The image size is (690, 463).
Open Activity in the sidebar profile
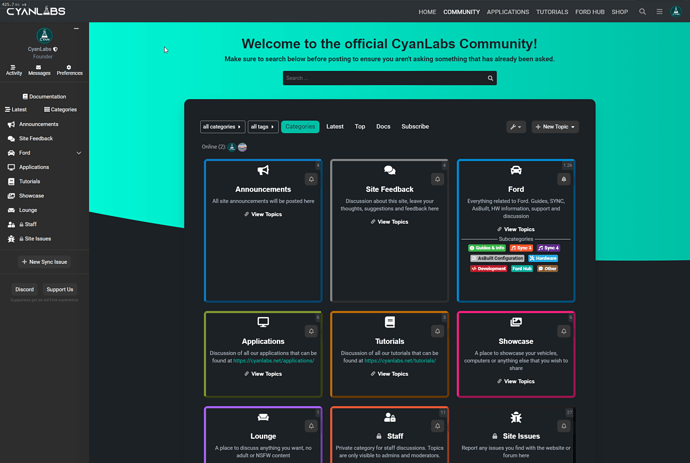[14, 70]
